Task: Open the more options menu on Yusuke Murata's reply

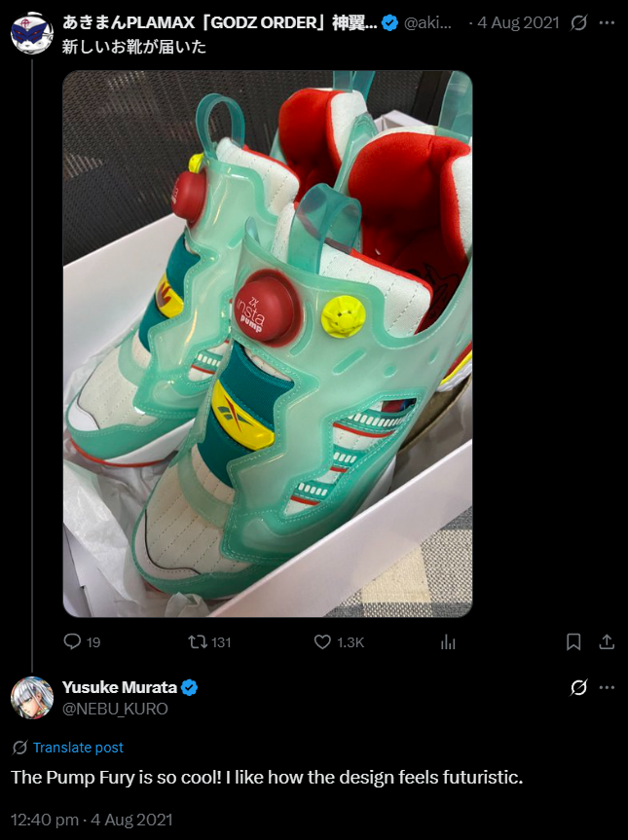Action: (x=607, y=687)
